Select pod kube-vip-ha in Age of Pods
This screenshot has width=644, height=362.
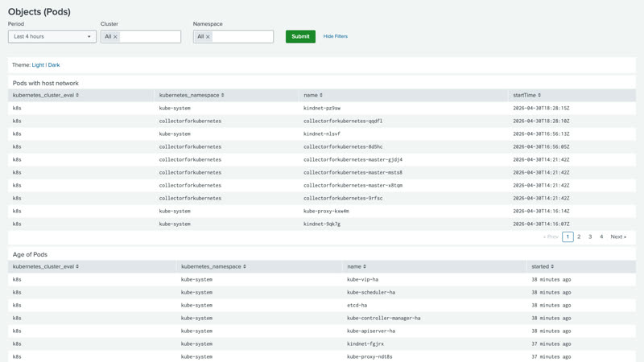coord(363,279)
